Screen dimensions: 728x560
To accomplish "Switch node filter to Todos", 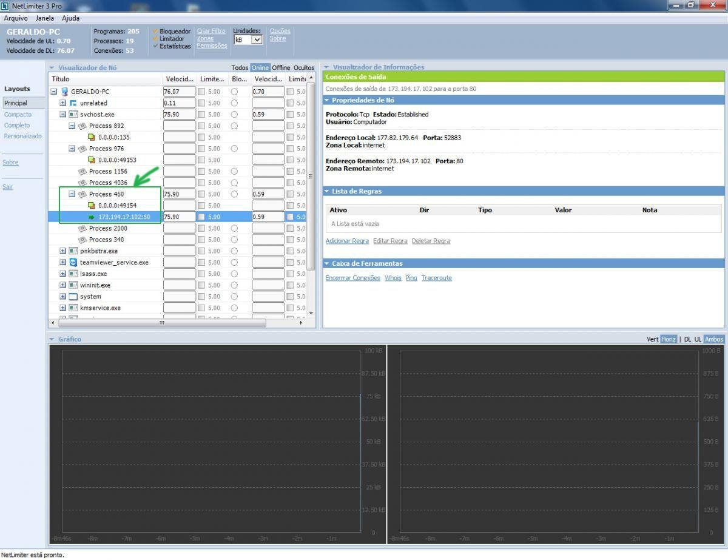I will 240,68.
